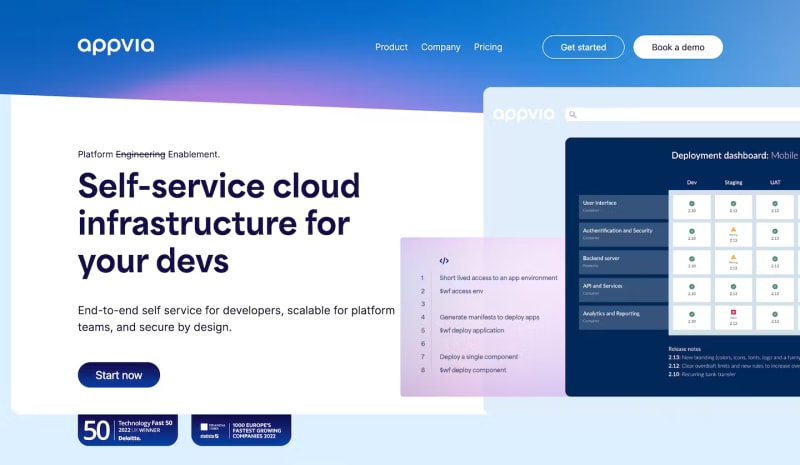This screenshot has width=800, height=465.
Task: Open the Company menu
Action: [x=440, y=47]
